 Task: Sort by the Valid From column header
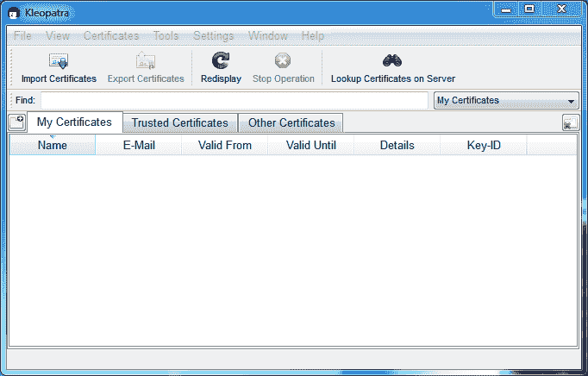point(225,145)
